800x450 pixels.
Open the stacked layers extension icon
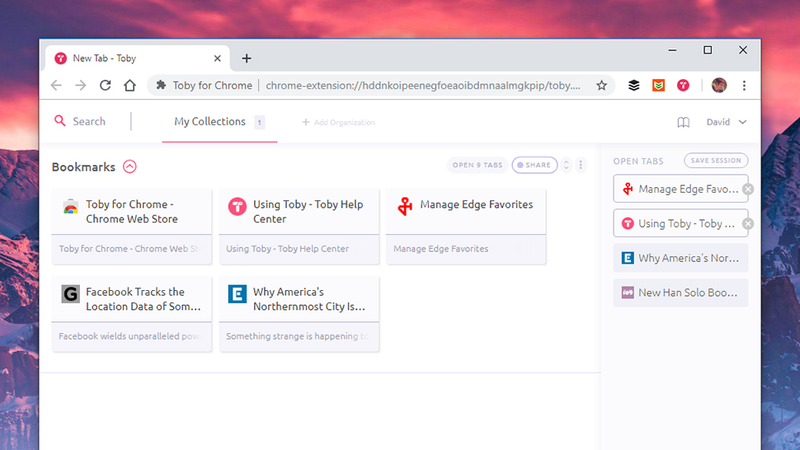click(634, 85)
